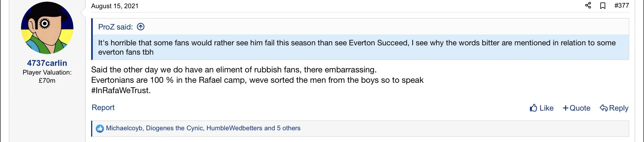Click the "ProZ said:" quote header
644x142 pixels.
coord(115,27)
